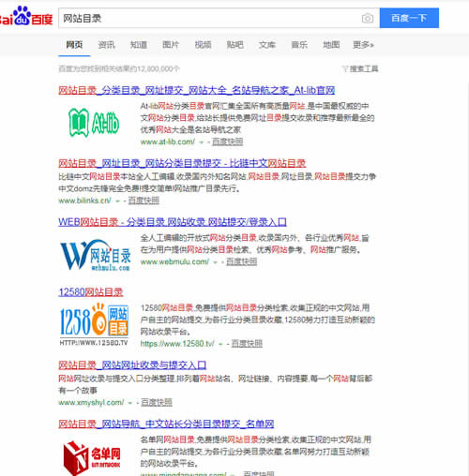
Task: Switch to the 资讯 tab
Action: [106, 45]
